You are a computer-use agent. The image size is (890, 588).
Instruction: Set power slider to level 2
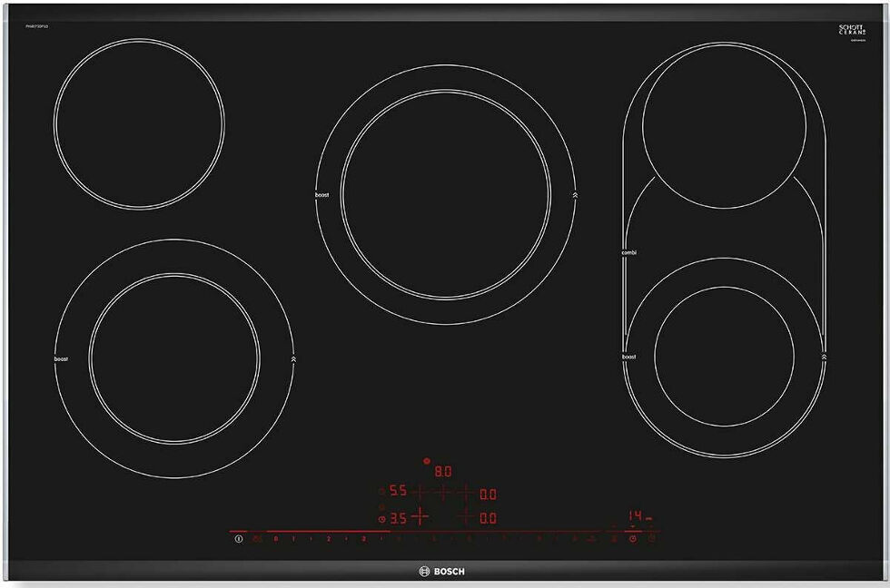pyautogui.click(x=329, y=539)
